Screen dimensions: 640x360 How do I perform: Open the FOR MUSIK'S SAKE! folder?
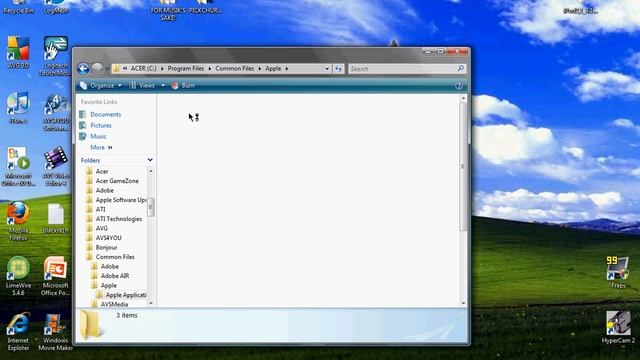click(x=168, y=10)
